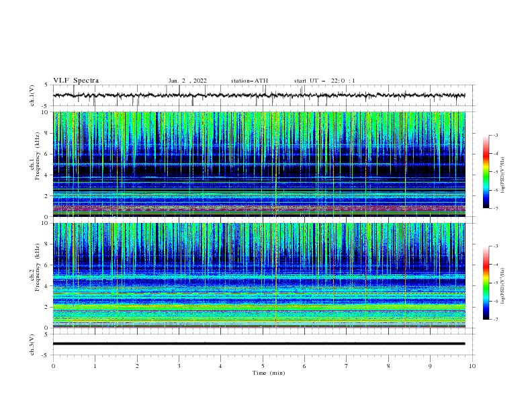Click the ch.3 flat voltage trace
This screenshot has width=532, height=411.
259,344
